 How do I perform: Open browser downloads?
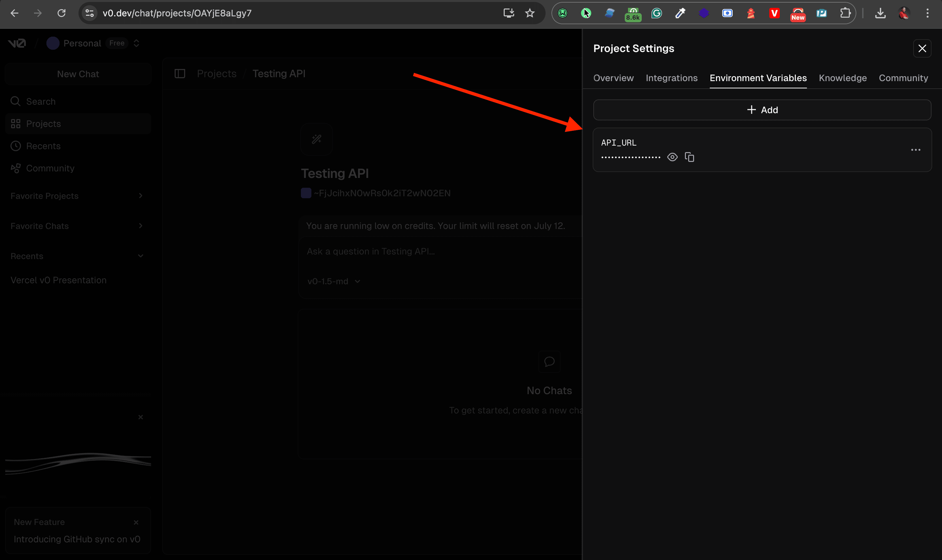880,13
